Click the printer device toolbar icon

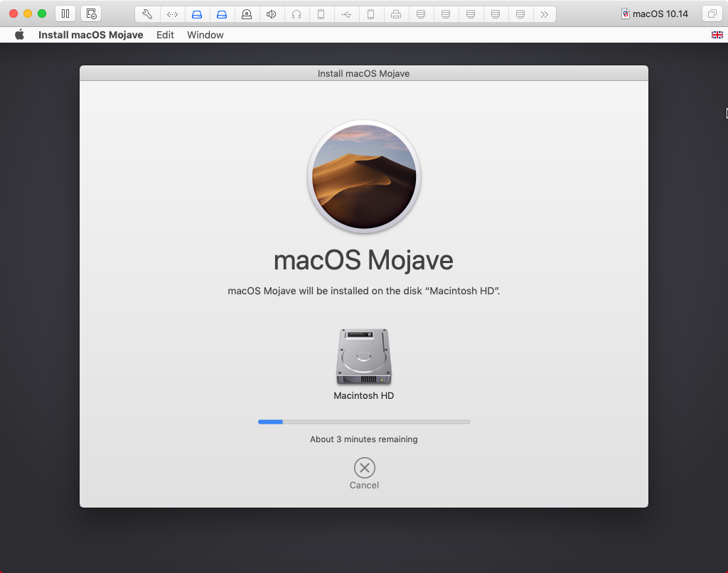(396, 13)
